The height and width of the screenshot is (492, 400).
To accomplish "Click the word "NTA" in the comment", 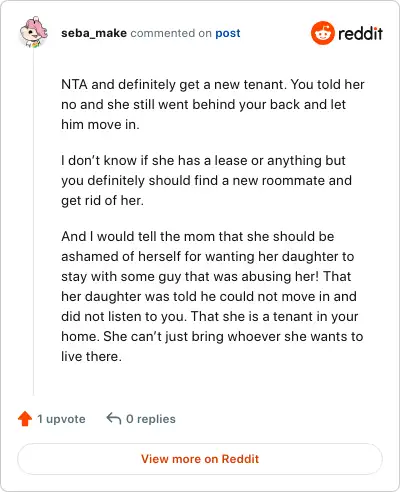I will pyautogui.click(x=74, y=84).
